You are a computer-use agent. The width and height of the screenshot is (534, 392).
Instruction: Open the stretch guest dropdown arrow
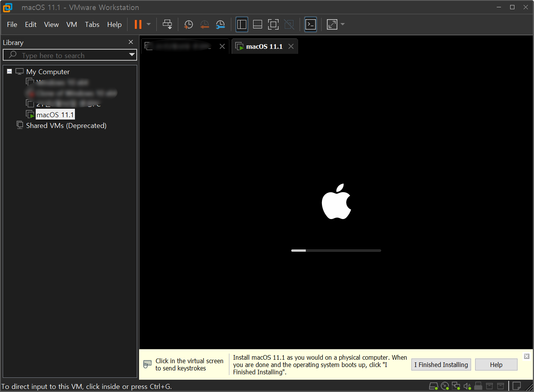(x=343, y=24)
